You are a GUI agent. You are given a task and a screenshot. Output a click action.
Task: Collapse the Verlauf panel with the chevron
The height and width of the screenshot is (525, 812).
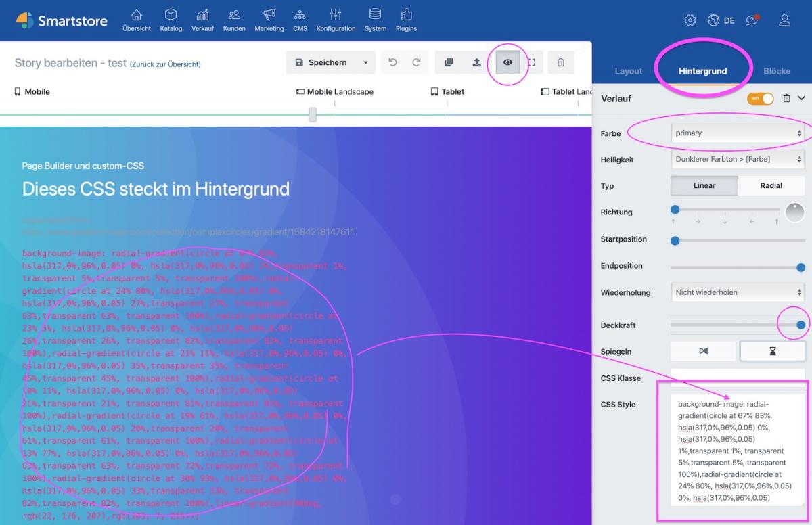[x=801, y=98]
